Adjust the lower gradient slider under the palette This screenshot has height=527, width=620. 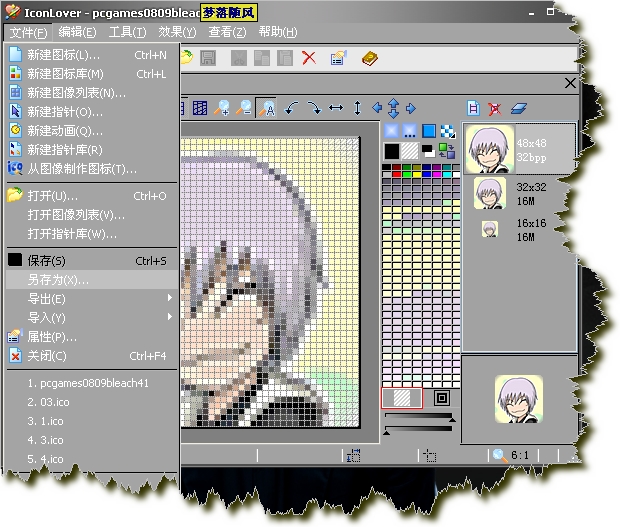click(x=418, y=431)
